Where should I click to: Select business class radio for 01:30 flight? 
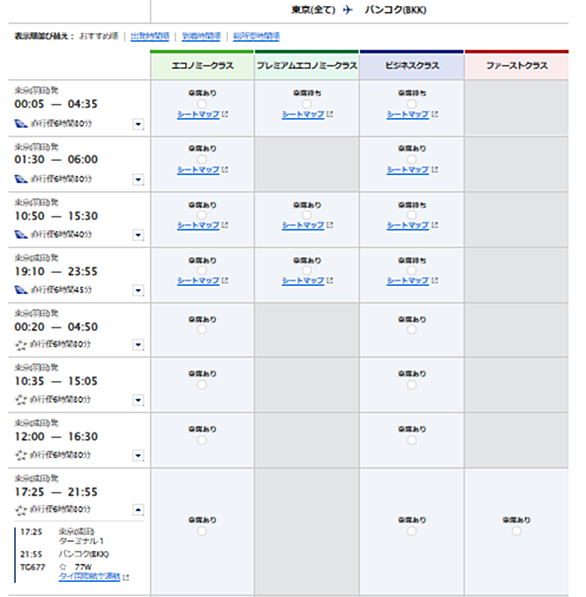click(x=412, y=159)
